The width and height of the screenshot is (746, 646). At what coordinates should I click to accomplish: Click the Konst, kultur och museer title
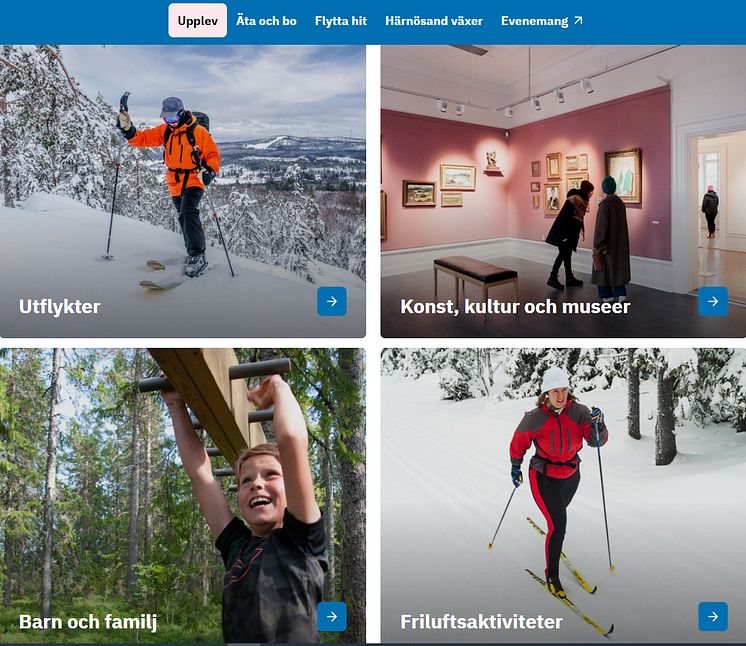(515, 307)
